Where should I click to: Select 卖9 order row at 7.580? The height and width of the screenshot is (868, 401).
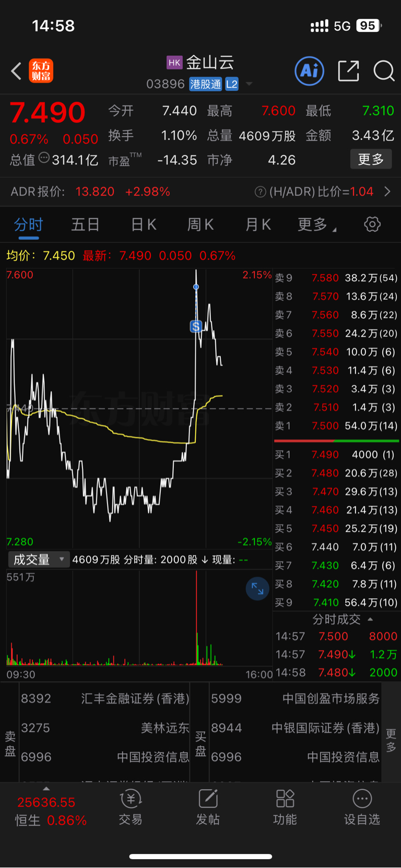336,278
